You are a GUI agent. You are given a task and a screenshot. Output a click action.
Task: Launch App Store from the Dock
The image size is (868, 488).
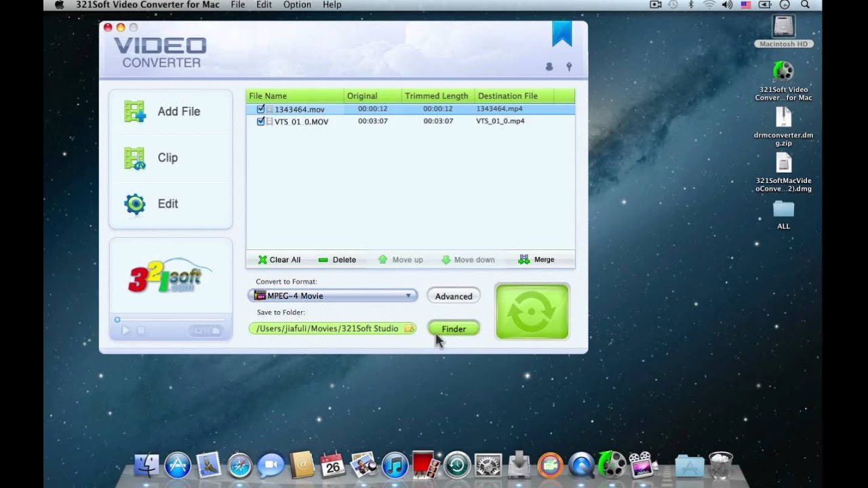click(178, 465)
